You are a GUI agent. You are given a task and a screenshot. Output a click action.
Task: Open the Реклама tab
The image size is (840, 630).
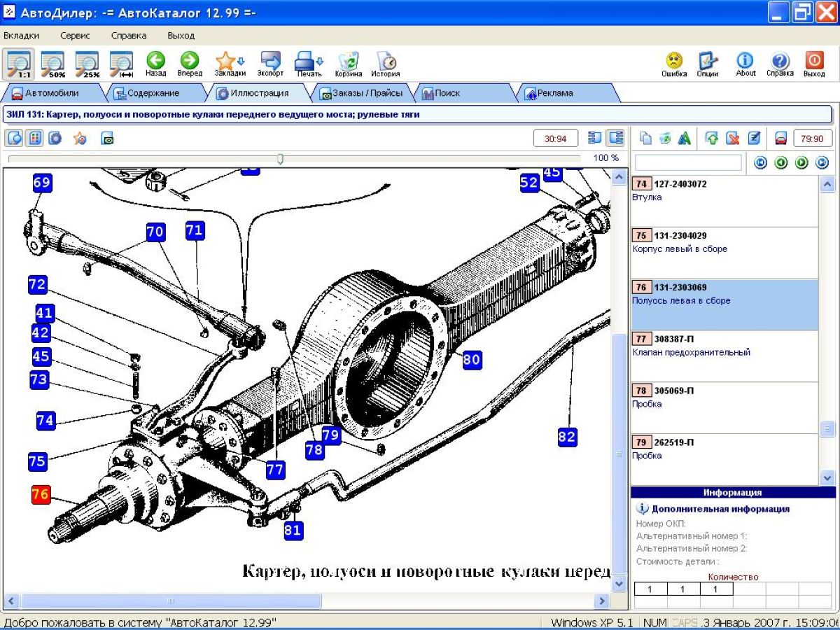pos(567,93)
